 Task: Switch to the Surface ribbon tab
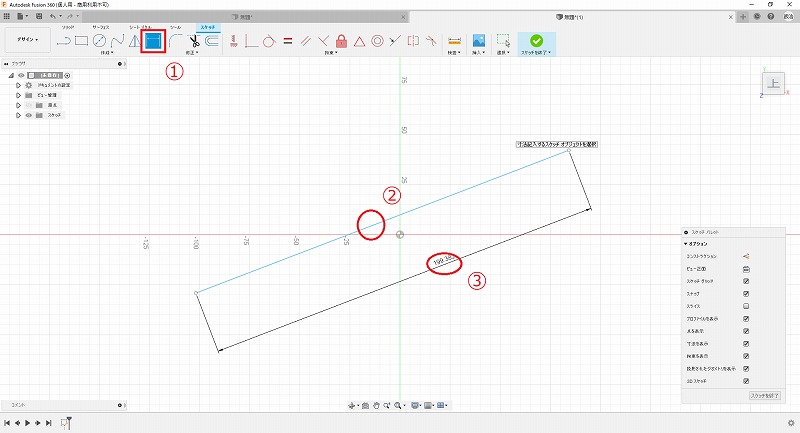(x=98, y=27)
